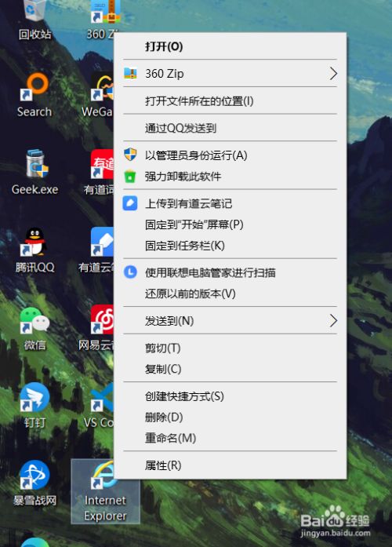Image resolution: width=392 pixels, height=547 pixels.
Task: Click 以管理员身份运行(A) menu entry
Action: tap(230, 155)
